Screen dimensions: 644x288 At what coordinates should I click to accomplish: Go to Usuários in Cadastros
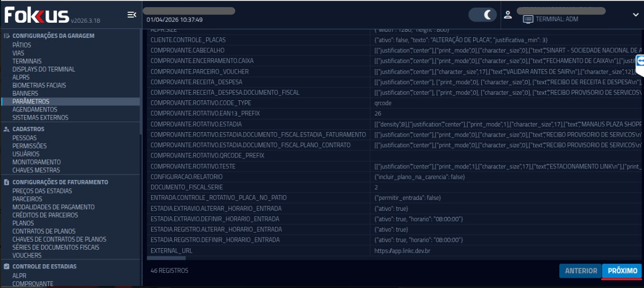(x=26, y=154)
